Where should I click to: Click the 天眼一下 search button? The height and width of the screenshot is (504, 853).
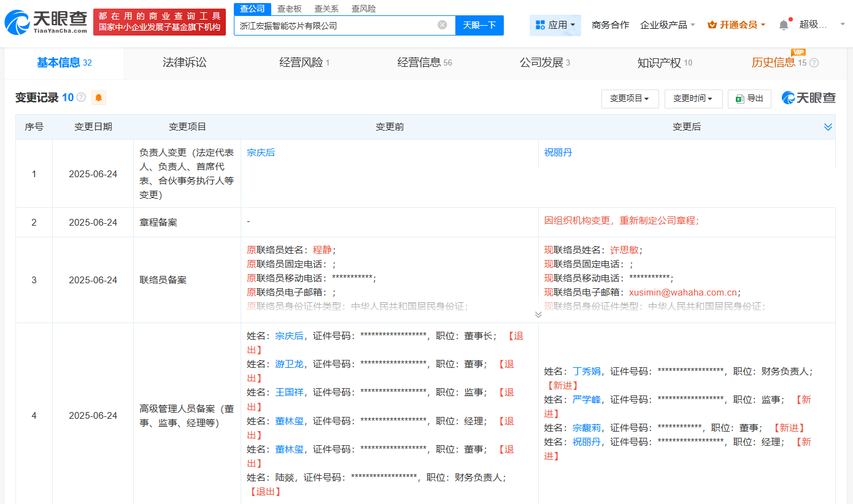[479, 25]
